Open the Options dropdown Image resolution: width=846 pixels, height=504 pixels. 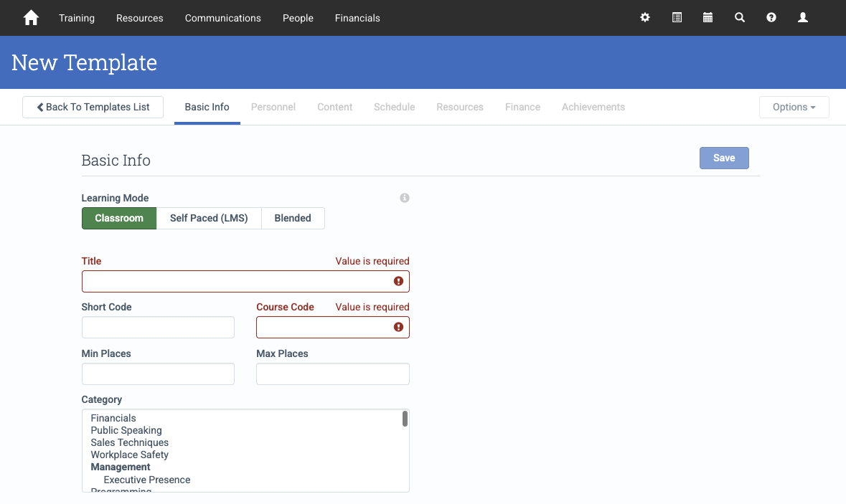coord(794,108)
